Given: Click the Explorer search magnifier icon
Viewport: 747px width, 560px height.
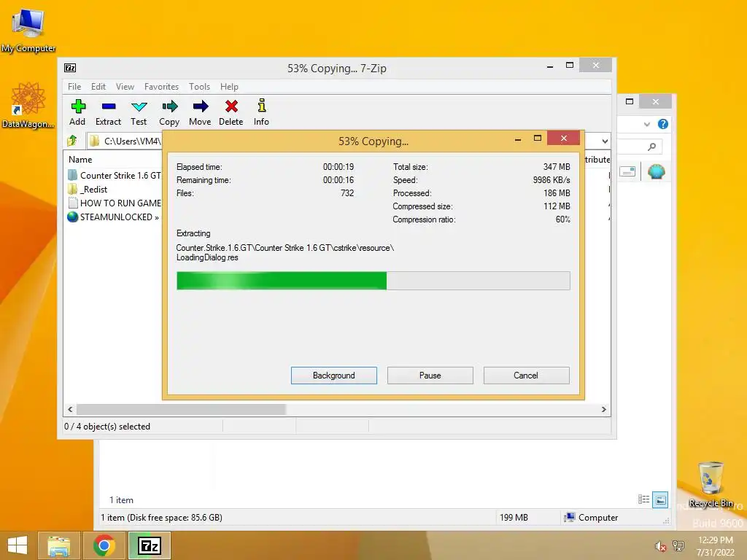Looking at the screenshot, I should [x=651, y=147].
